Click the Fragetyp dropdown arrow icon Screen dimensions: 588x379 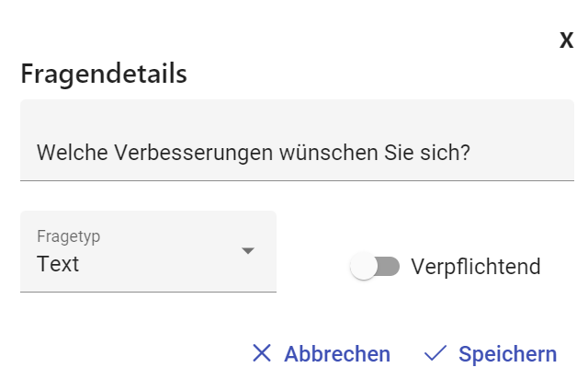tap(247, 251)
